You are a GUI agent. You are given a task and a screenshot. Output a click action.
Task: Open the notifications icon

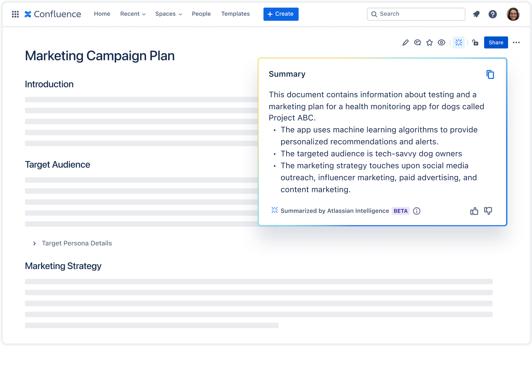[476, 14]
